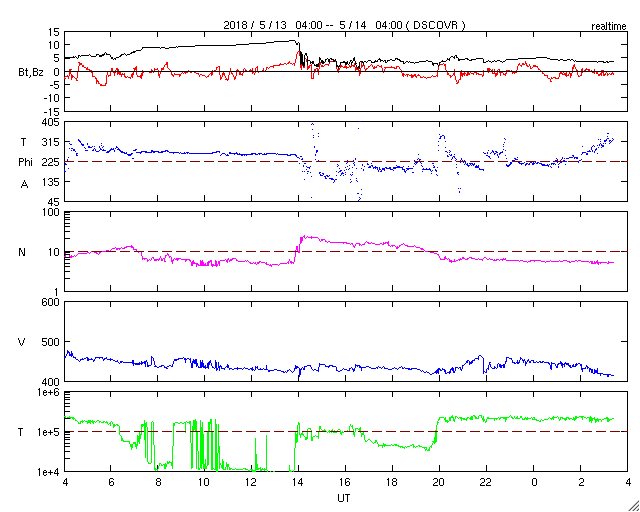This screenshot has height=512, width=640.
Task: Click the "1e+4" temperature tick label
Action: [x=48, y=472]
